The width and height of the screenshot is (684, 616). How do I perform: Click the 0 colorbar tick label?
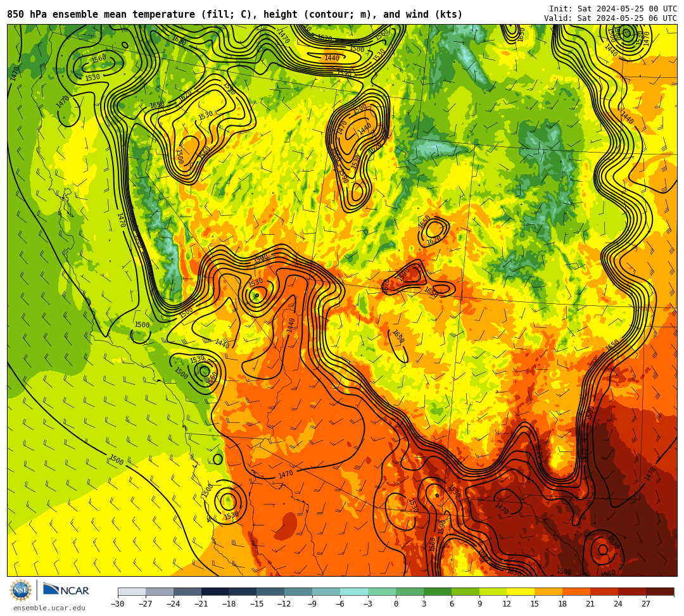[396, 604]
